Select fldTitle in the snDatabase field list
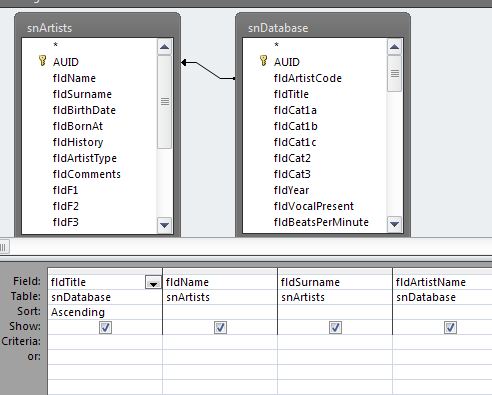 click(291, 94)
